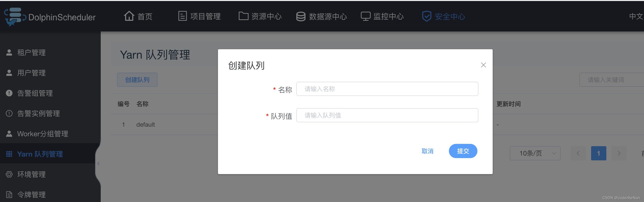Open 资源中心 in top navigation
Viewport: 644px width, 202px height.
tap(267, 16)
